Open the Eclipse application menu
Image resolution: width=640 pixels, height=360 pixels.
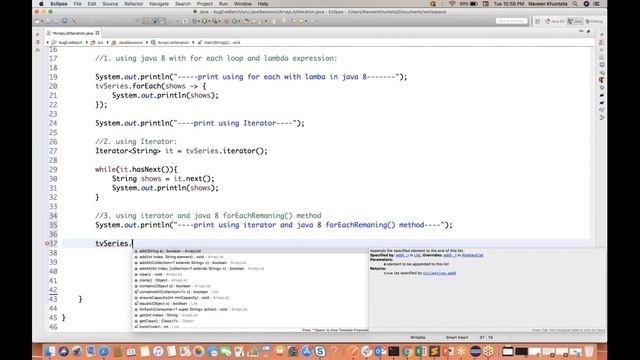(x=59, y=4)
